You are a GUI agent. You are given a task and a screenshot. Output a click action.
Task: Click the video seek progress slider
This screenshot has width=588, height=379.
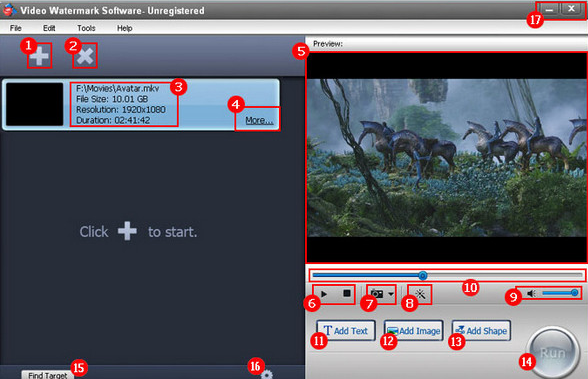click(447, 276)
